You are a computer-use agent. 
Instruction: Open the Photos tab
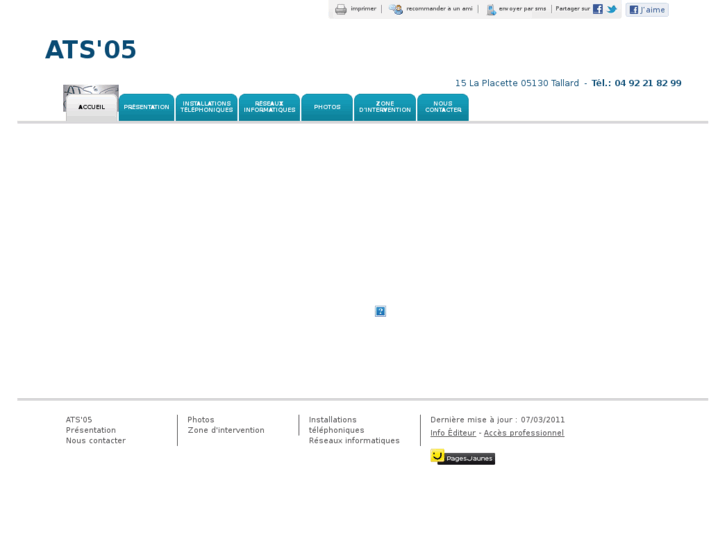tap(327, 107)
